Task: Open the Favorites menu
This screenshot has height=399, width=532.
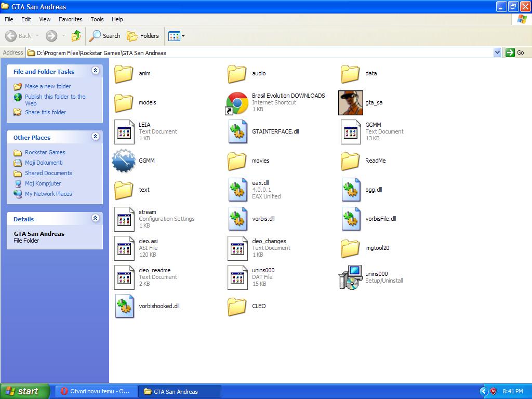Action: (x=70, y=19)
